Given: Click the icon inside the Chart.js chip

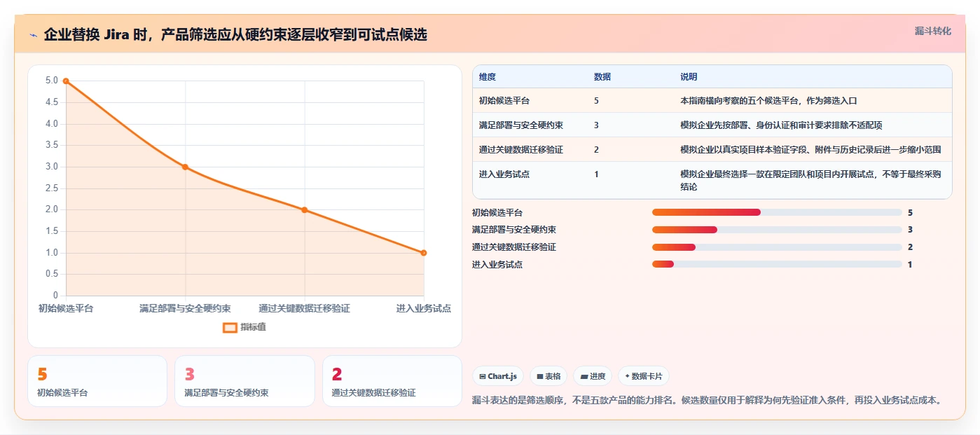Looking at the screenshot, I should tap(483, 377).
